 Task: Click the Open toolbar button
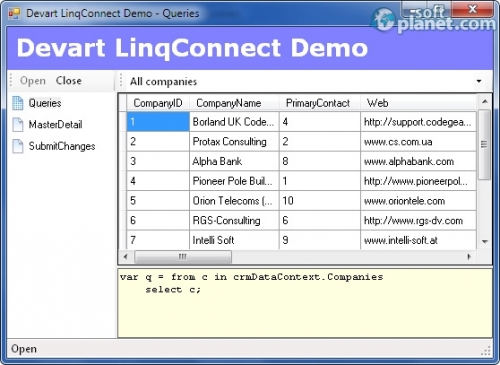[33, 81]
